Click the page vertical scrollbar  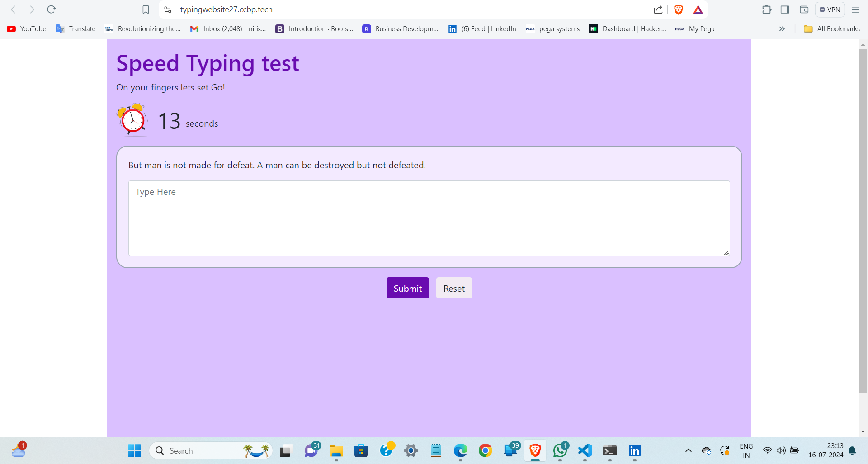click(x=863, y=221)
